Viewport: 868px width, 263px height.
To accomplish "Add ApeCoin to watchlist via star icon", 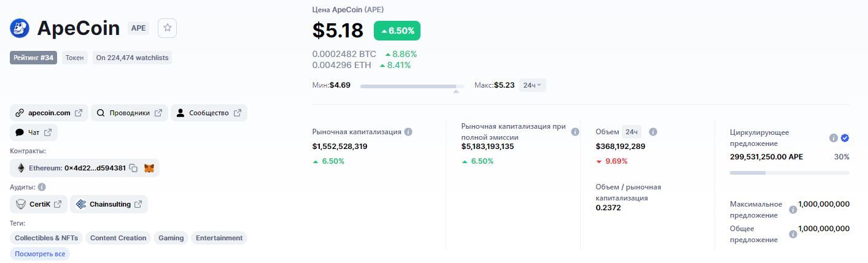I will [x=167, y=28].
